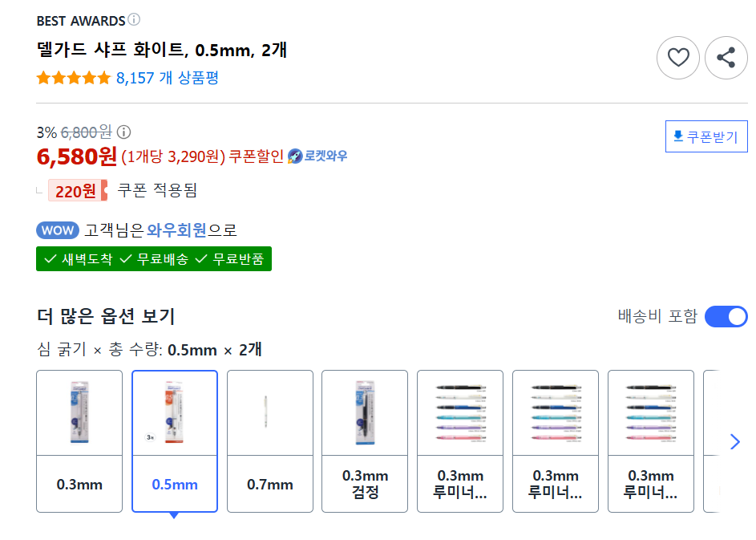Select the 0.5mm option card
Image resolution: width=756 pixels, height=540 pixels.
(175, 441)
